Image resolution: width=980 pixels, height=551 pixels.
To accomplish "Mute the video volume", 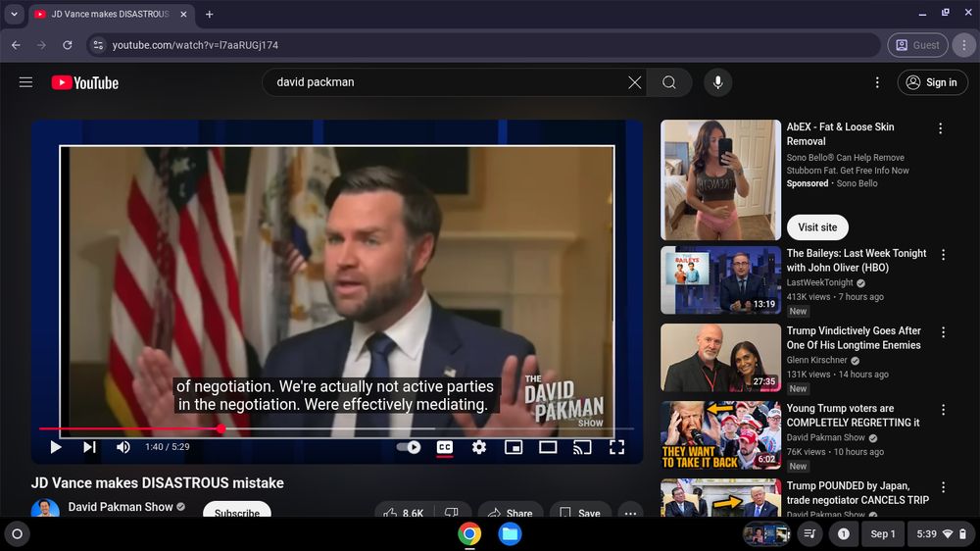I will [x=123, y=447].
